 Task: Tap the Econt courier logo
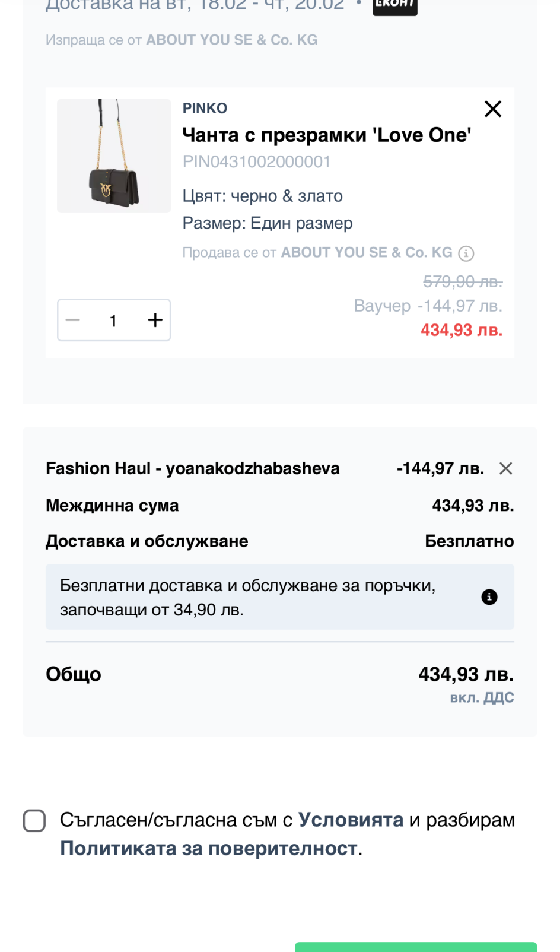click(x=394, y=5)
